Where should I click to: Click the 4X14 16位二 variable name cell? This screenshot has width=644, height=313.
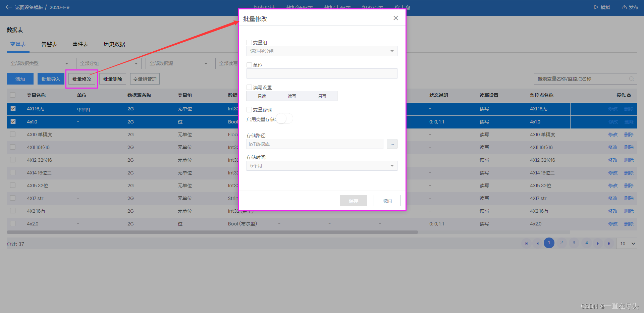point(39,173)
